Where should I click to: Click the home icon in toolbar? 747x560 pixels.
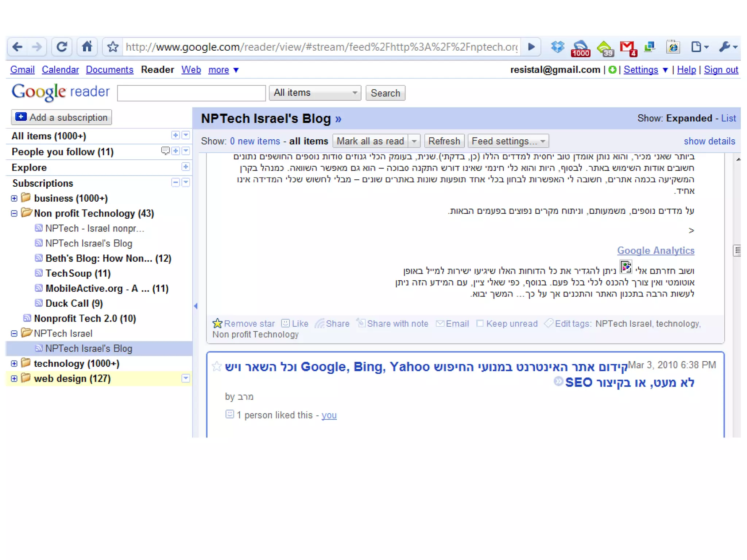[87, 47]
